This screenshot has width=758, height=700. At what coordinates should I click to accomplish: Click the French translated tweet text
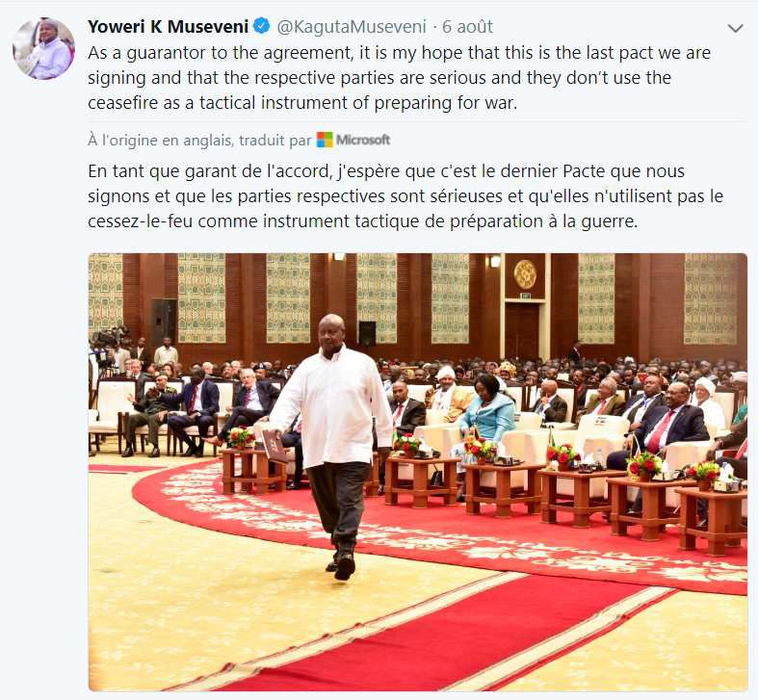[405, 196]
